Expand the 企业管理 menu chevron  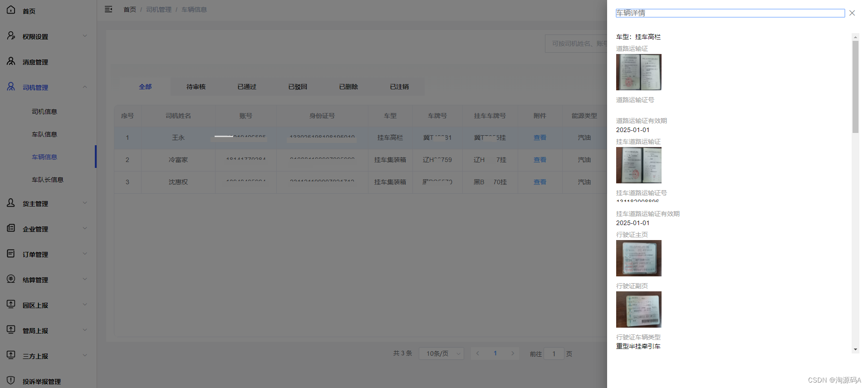tap(85, 228)
